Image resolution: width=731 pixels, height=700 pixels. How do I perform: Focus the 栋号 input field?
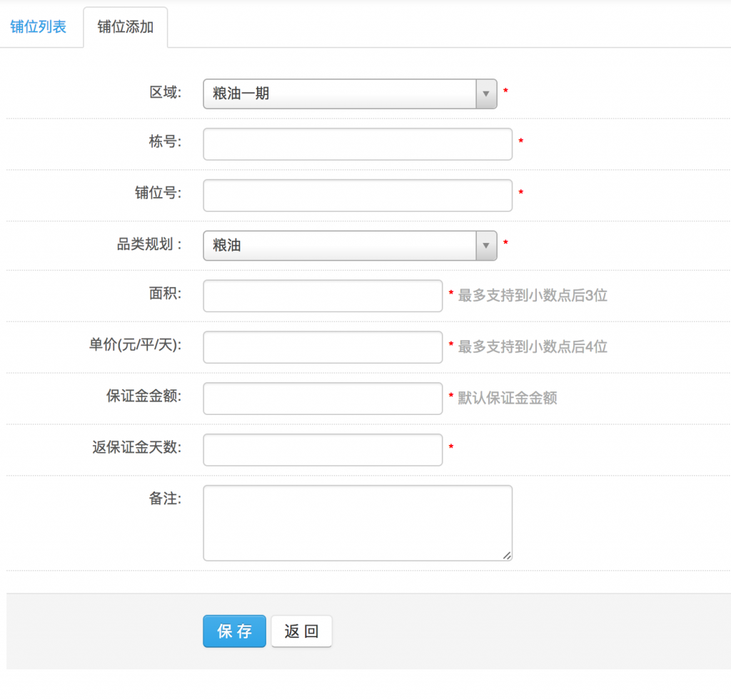tap(358, 144)
